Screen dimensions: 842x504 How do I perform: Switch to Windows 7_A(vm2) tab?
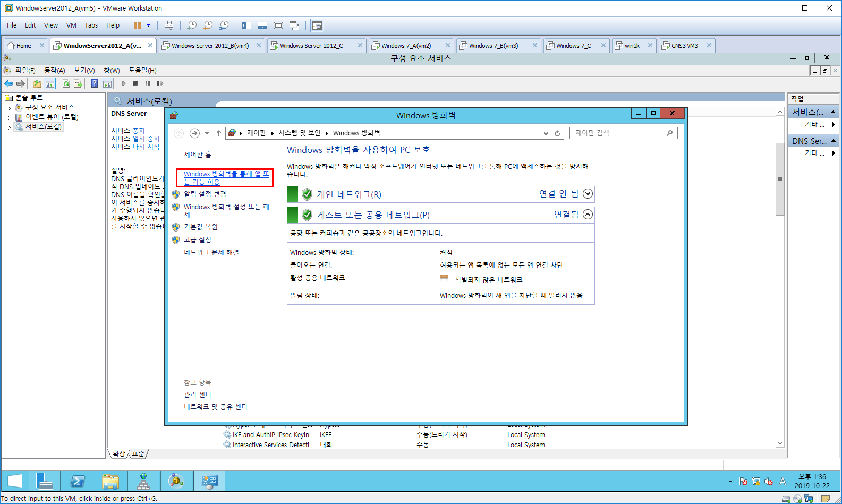[x=406, y=46]
